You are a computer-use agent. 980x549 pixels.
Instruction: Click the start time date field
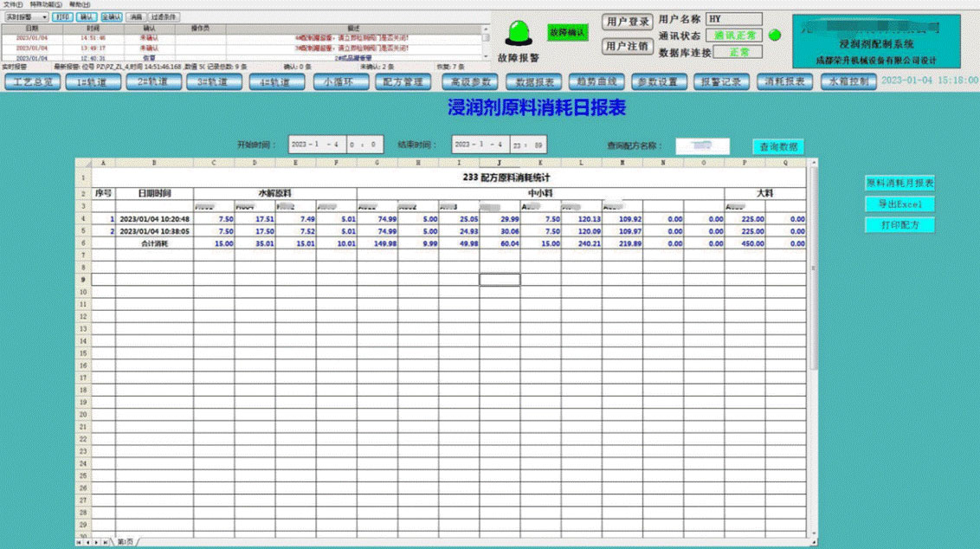click(315, 145)
